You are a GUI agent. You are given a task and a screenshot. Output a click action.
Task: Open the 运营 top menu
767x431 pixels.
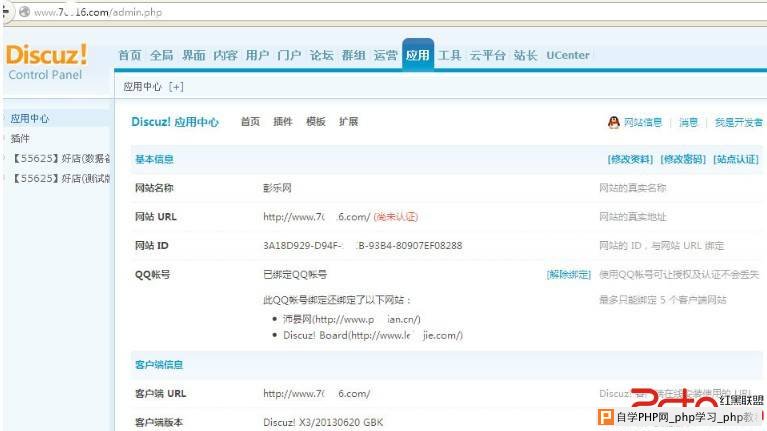point(385,55)
